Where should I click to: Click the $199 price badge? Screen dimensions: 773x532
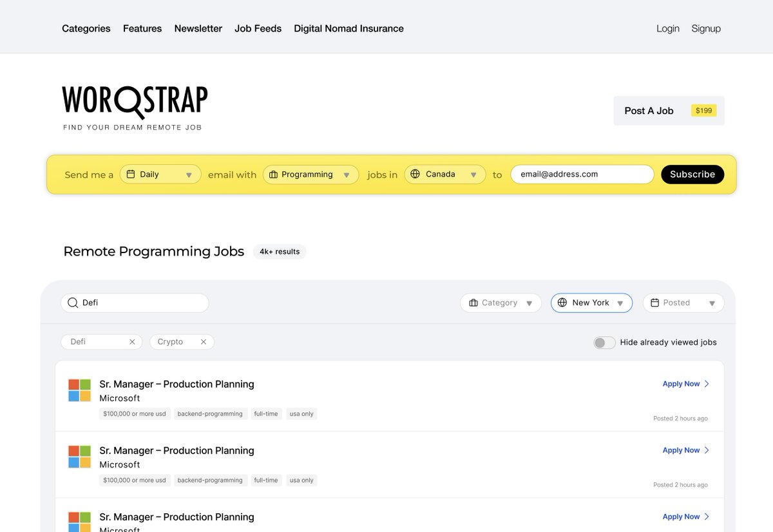[x=704, y=111]
